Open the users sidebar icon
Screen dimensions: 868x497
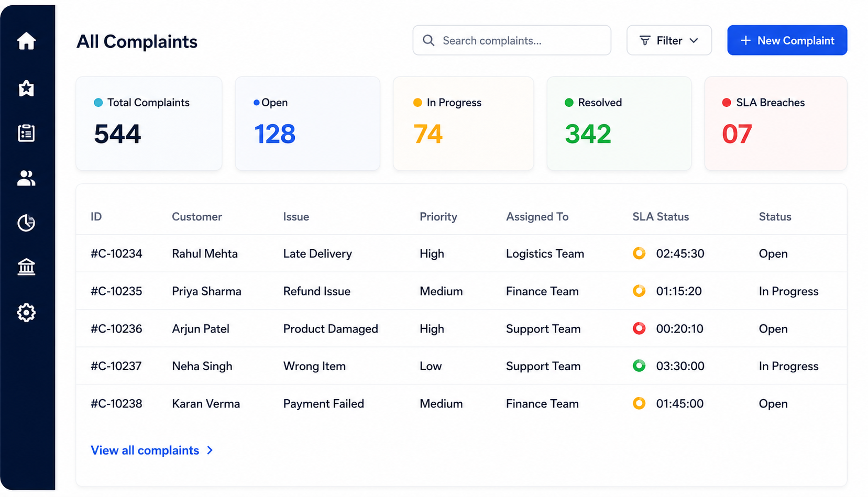[26, 178]
